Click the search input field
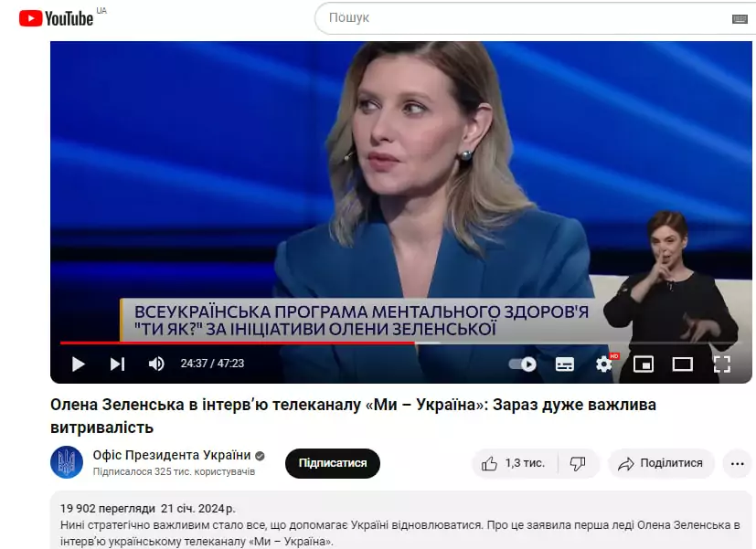The height and width of the screenshot is (549, 756). click(x=521, y=18)
